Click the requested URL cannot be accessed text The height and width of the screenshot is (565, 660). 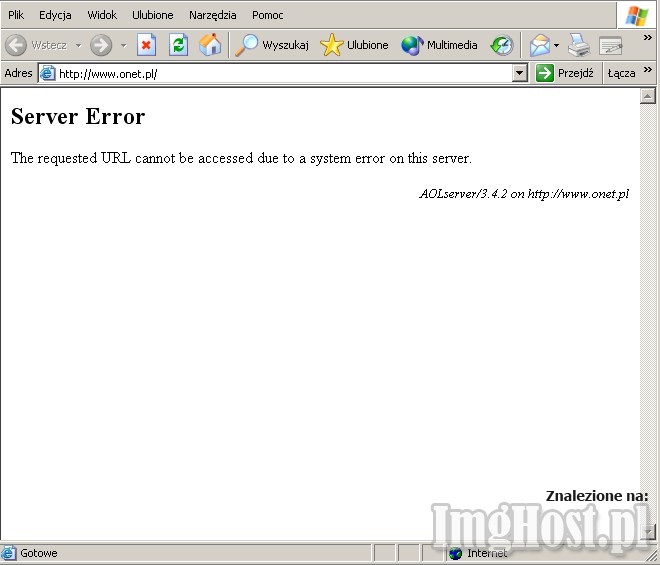241,158
